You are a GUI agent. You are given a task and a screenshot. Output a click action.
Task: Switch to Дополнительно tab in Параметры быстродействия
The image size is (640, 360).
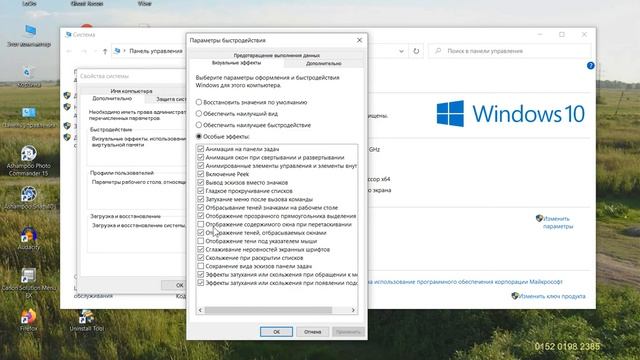pyautogui.click(x=324, y=63)
